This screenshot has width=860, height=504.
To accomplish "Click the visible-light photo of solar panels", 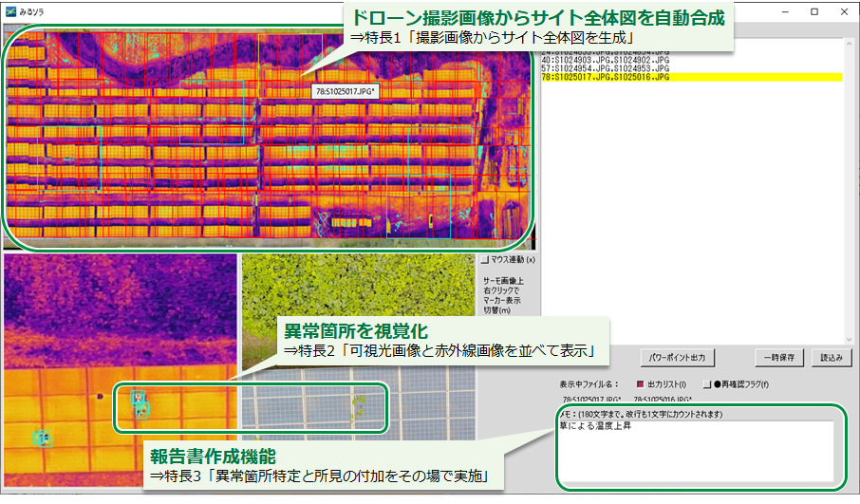I will click(359, 346).
